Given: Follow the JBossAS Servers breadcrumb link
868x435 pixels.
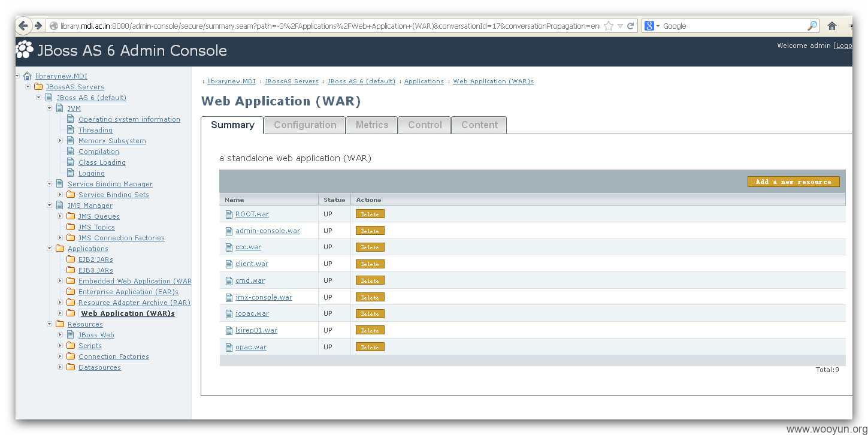Looking at the screenshot, I should [291, 81].
